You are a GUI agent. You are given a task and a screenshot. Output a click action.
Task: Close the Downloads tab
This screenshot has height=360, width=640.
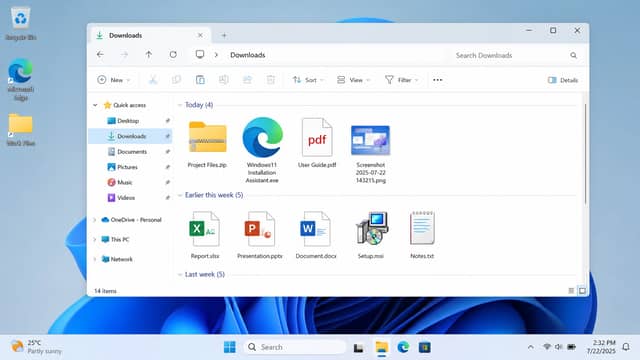pos(200,36)
